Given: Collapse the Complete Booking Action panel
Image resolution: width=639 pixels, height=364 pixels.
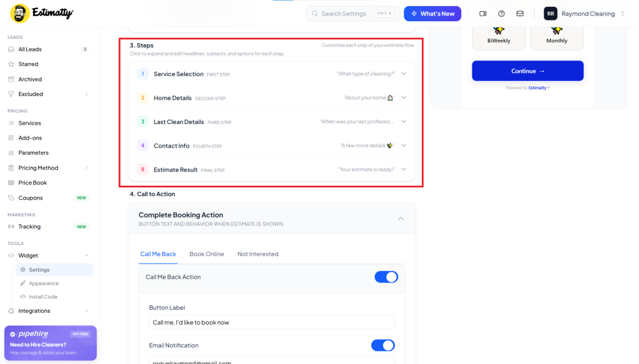Looking at the screenshot, I should click(401, 219).
